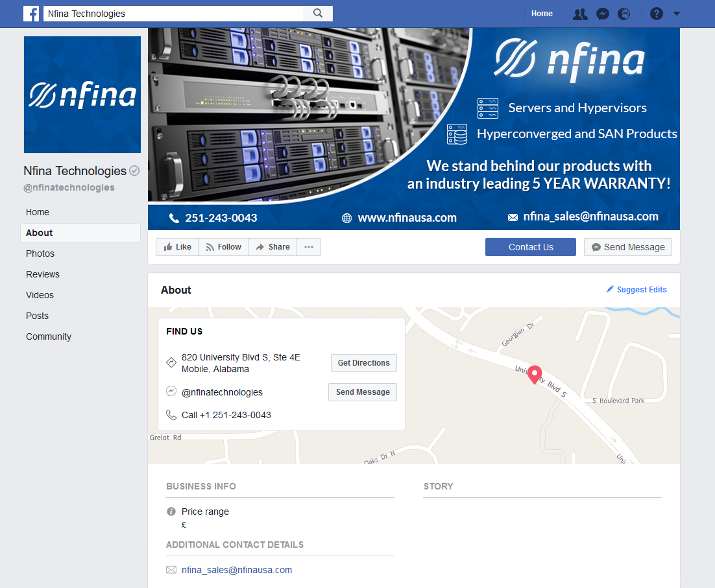Open the Home tab in sidebar
Screen dimensions: 715x588
coord(38,212)
